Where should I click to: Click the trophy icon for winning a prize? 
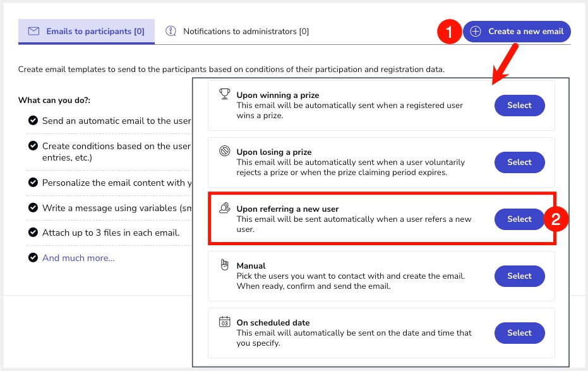224,95
